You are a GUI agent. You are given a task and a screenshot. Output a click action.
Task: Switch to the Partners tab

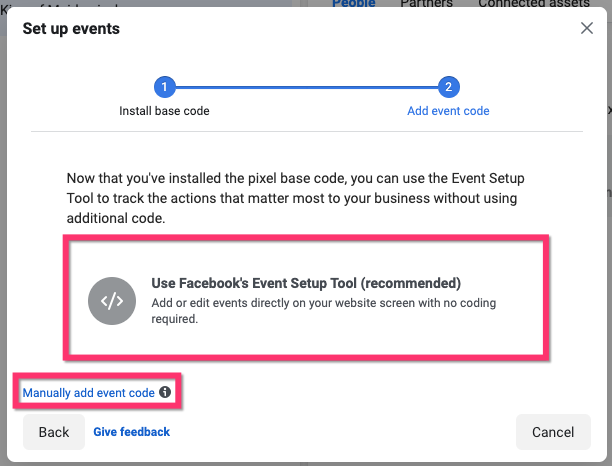(426, 4)
